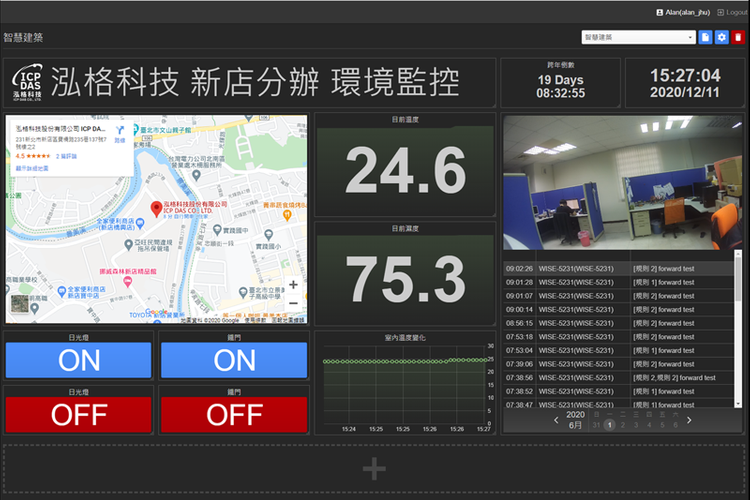Viewport: 750px width, 500px height.
Task: Select day 1 in the calendar strip
Action: coord(610,425)
